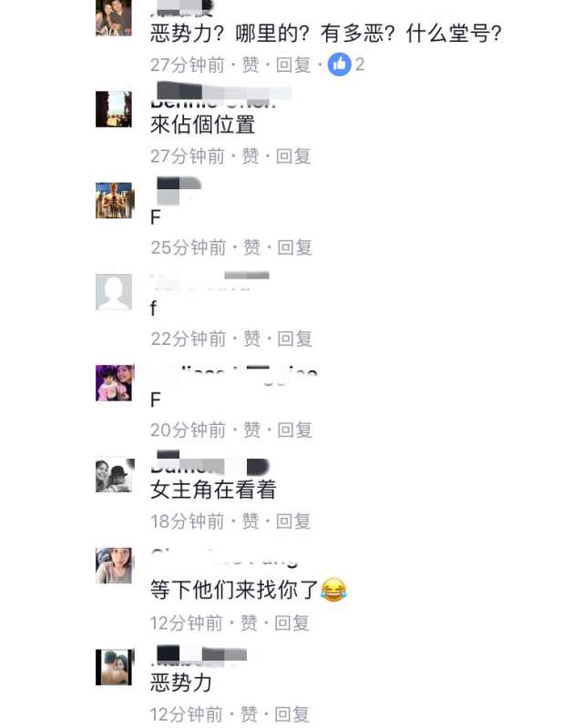Reply to the '恶势力？哪里的？' comment
Image resolution: width=561 pixels, height=728 pixels.
(x=293, y=65)
